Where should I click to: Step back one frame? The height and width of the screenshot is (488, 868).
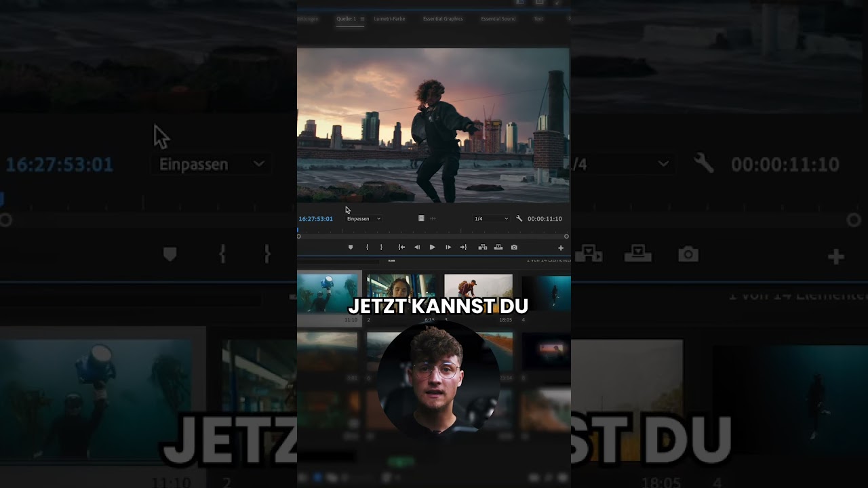[x=417, y=247]
